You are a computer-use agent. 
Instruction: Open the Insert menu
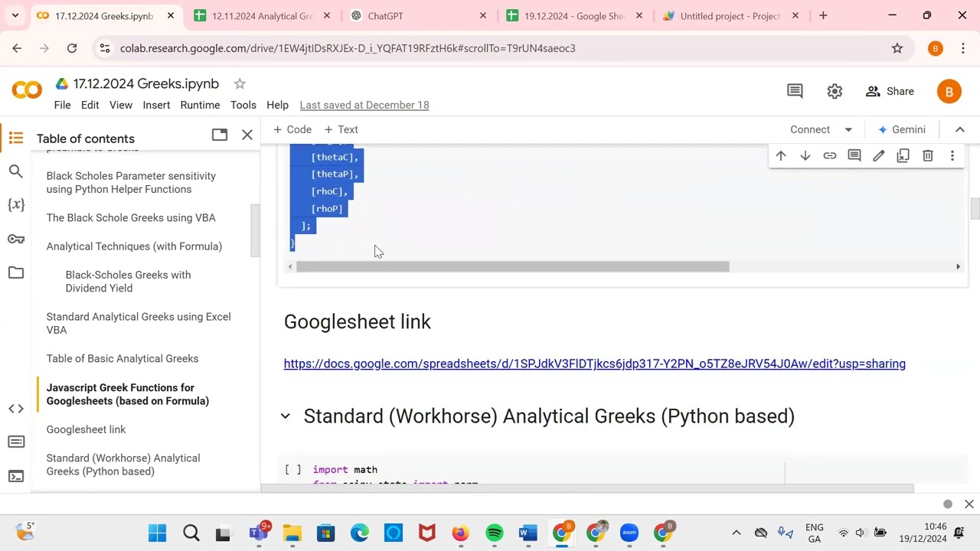[156, 105]
